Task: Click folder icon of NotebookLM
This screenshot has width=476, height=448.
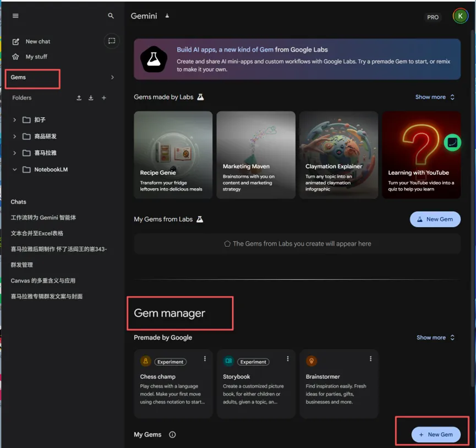Action: pos(27,169)
